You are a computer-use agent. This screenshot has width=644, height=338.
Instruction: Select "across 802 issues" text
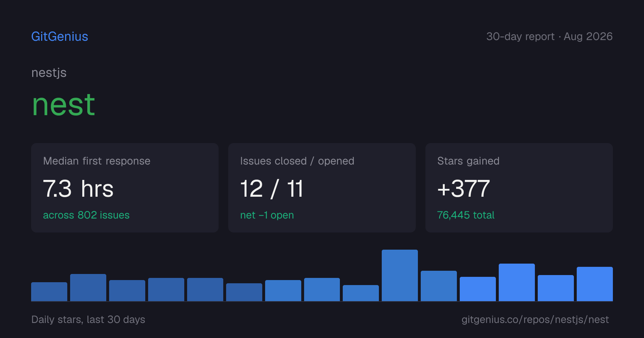point(86,215)
